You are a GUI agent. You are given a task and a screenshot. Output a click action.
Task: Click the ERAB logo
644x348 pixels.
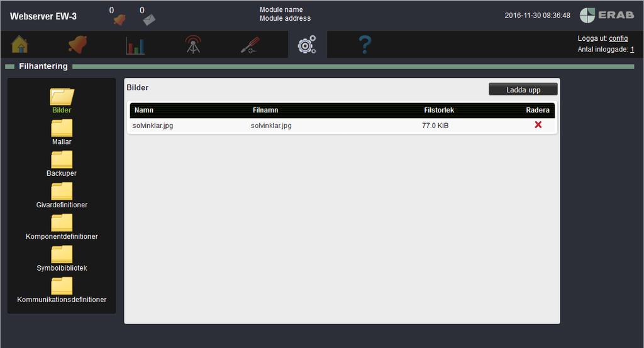(x=607, y=15)
